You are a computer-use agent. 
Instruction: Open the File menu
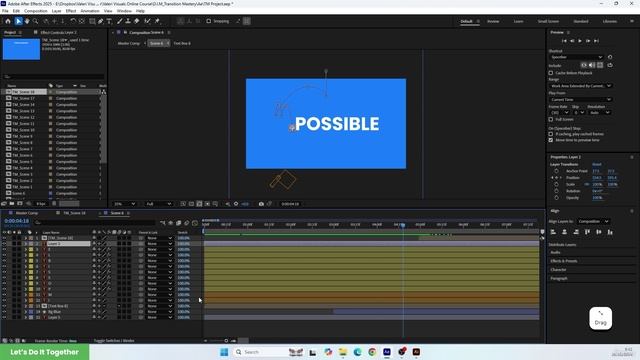pos(5,11)
